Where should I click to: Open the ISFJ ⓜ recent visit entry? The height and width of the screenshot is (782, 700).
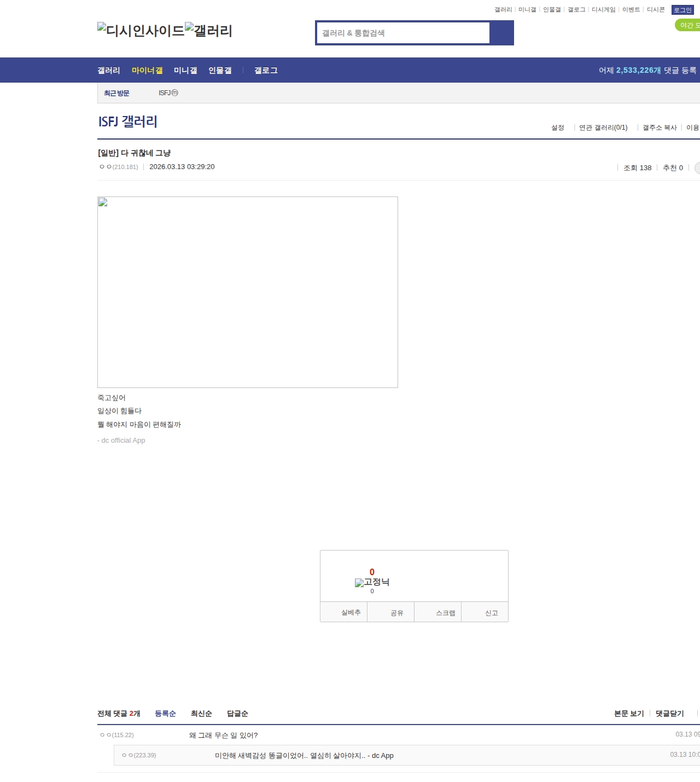[x=168, y=93]
